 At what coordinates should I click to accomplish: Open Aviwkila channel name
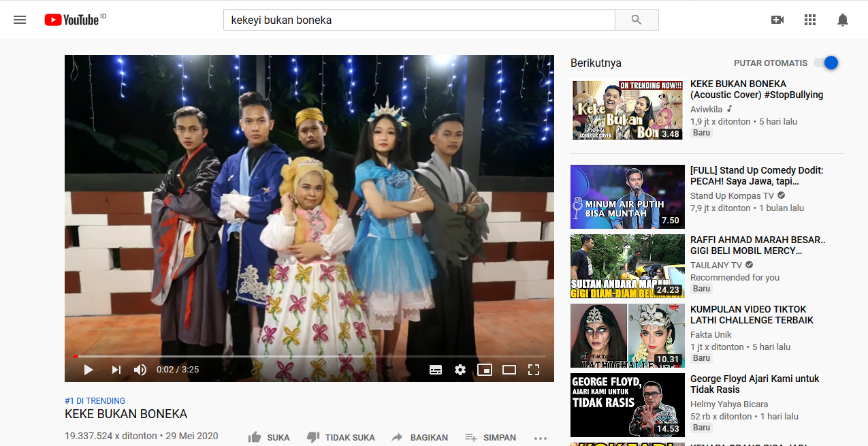[707, 109]
